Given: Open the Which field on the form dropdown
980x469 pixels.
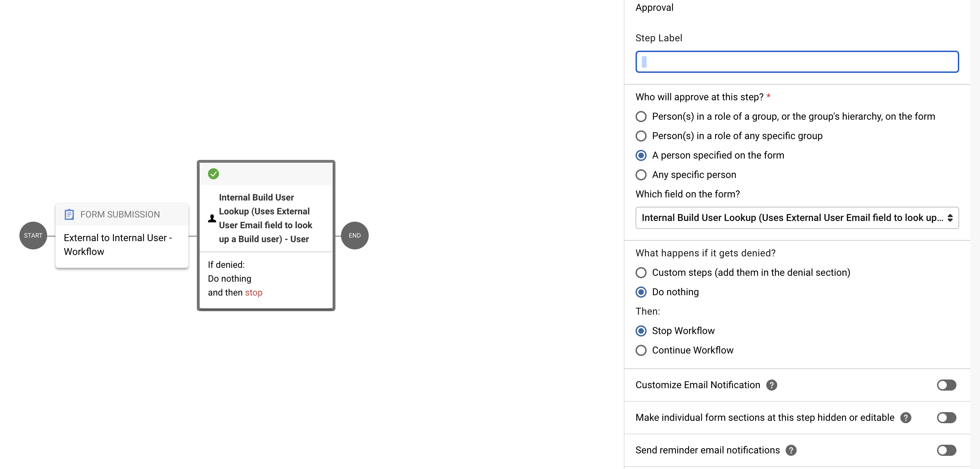Looking at the screenshot, I should (797, 218).
